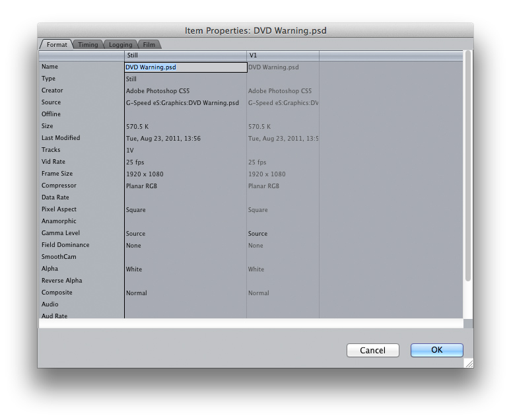Screen dimensions: 511x420
Task: Click Compressor Planar RGB in Still column
Action: point(141,186)
